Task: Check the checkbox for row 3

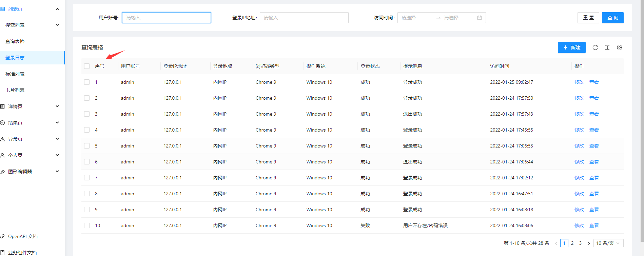Action: click(87, 114)
